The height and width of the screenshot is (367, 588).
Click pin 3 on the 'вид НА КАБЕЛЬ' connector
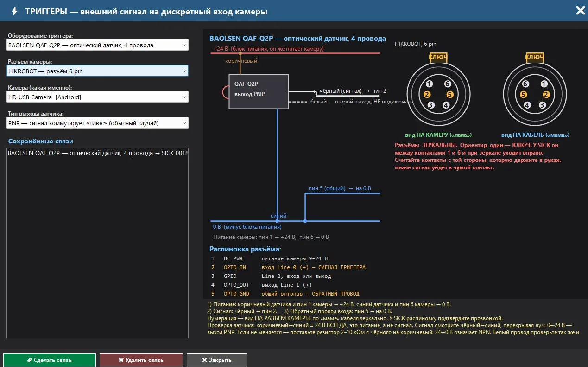542,105
